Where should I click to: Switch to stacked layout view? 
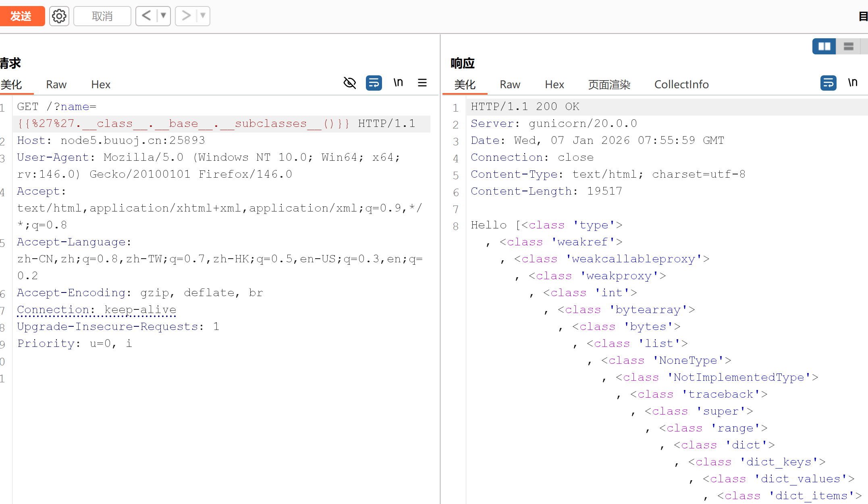tap(848, 47)
